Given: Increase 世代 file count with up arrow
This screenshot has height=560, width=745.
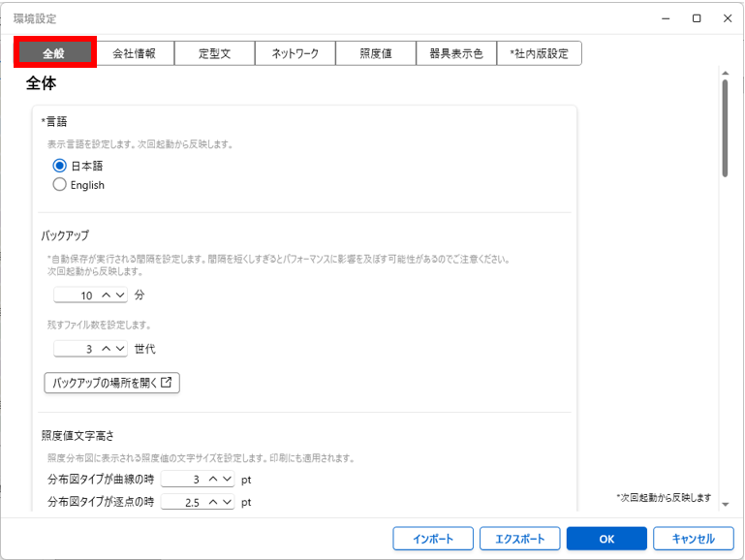Looking at the screenshot, I should click(106, 349).
